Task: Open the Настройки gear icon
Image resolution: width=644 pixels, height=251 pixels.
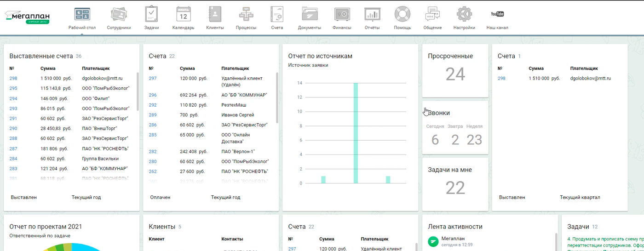Action: coord(464,15)
